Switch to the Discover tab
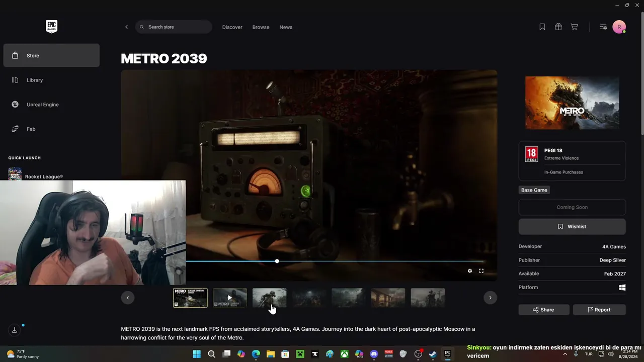Image resolution: width=644 pixels, height=362 pixels. click(232, 27)
